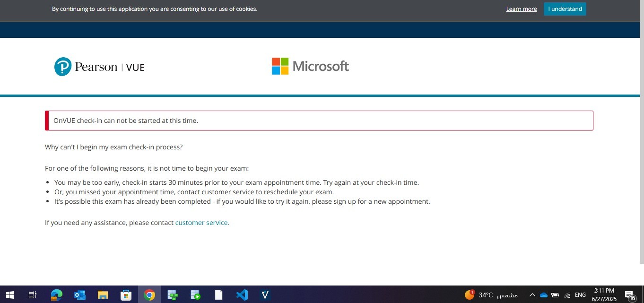Open Microsoft Store from taskbar
Screen dimensions: 644x303
tap(126, 295)
